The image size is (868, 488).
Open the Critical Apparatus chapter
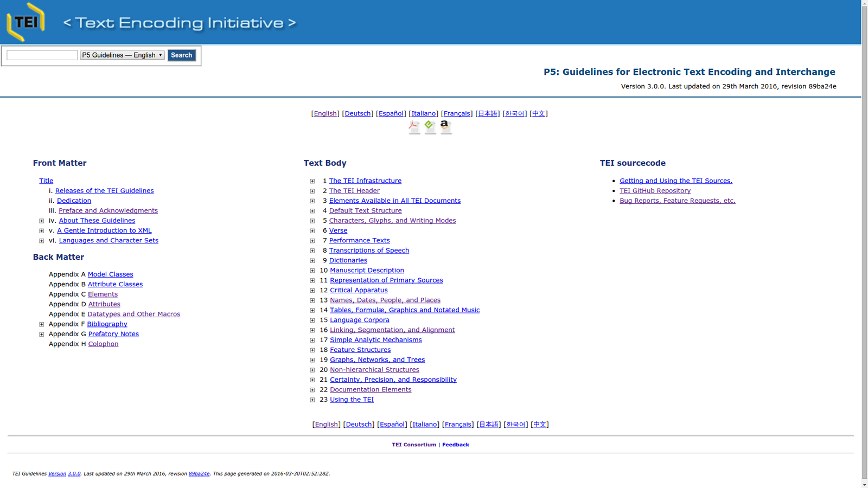359,290
